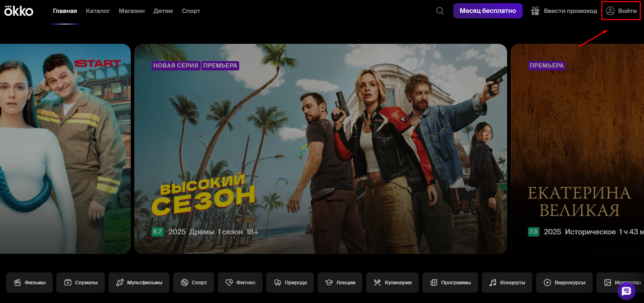644x303 pixels.
Task: Open the Высокий сезон banner card
Action: [x=321, y=149]
